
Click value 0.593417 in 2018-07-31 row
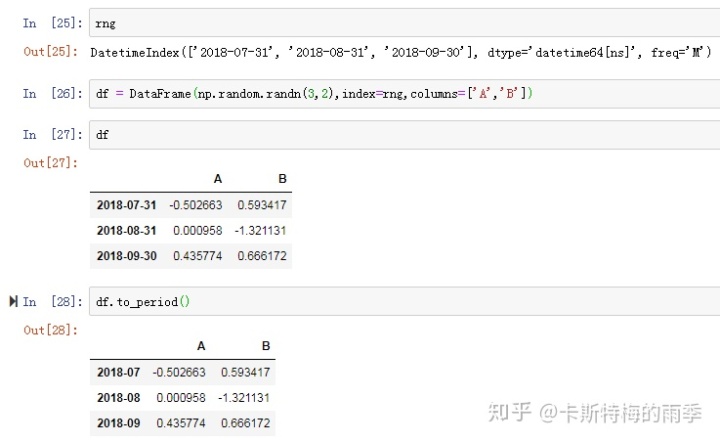pos(262,205)
